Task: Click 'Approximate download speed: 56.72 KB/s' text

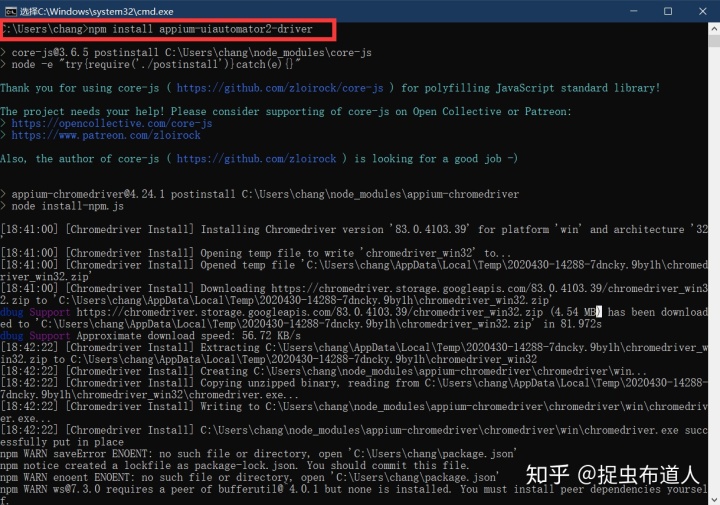Action: click(189, 336)
